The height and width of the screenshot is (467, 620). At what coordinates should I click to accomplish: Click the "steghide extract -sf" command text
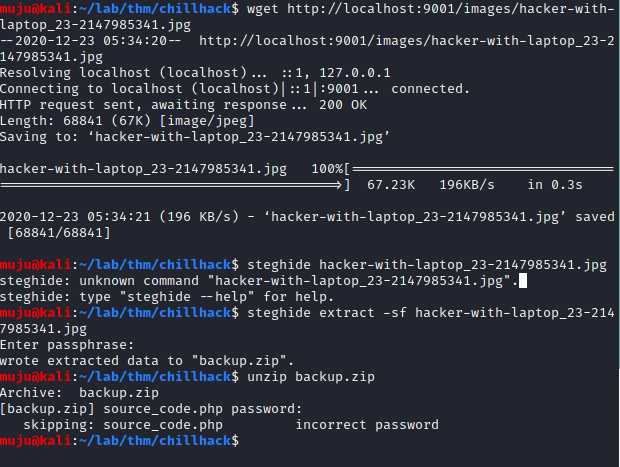point(327,312)
